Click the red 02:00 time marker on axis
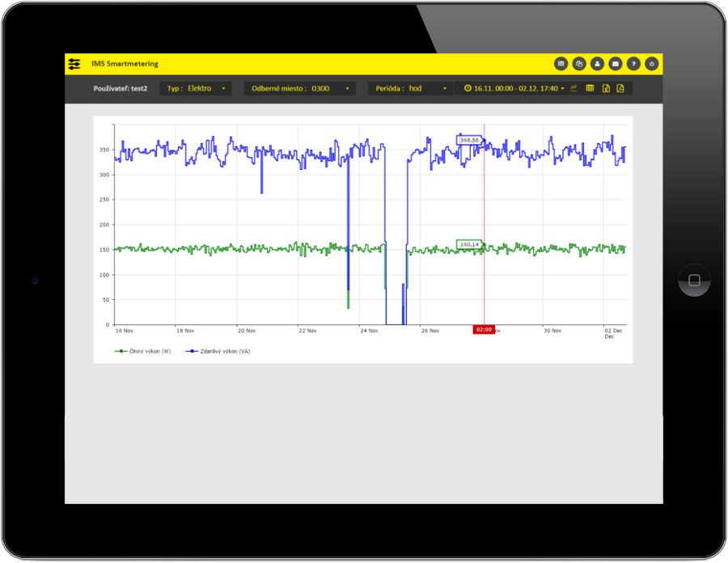The image size is (728, 563). [484, 329]
